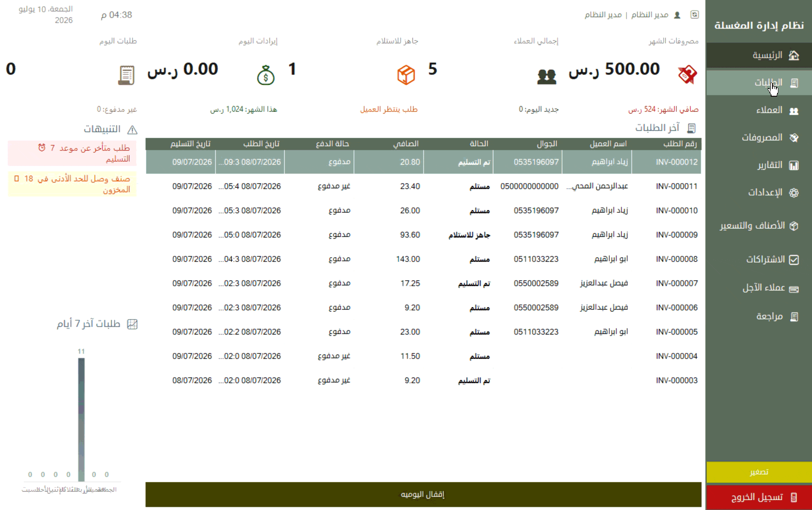Go to العملاء customers section
Image resolution: width=812 pixels, height=510 pixels.
(x=759, y=110)
